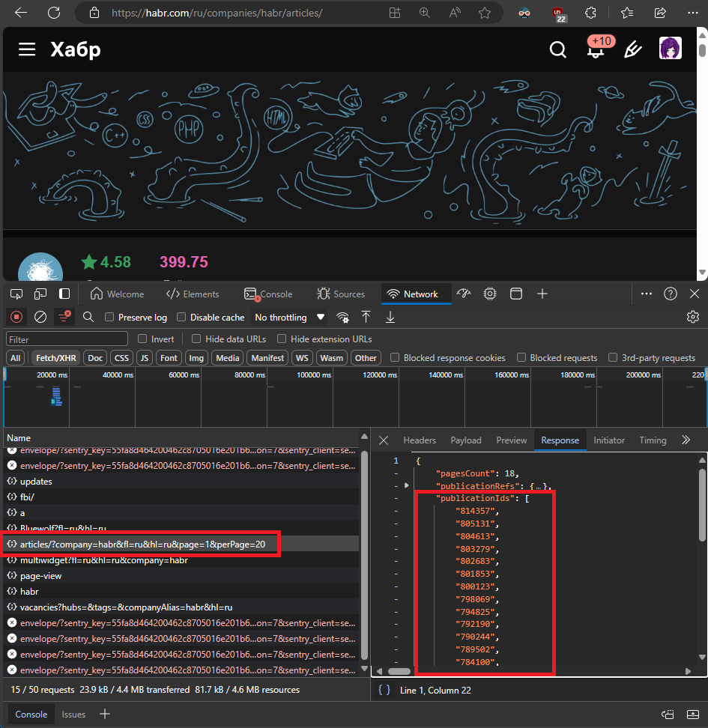
Task: Add a new DevTools tab with plus
Action: tap(542, 294)
